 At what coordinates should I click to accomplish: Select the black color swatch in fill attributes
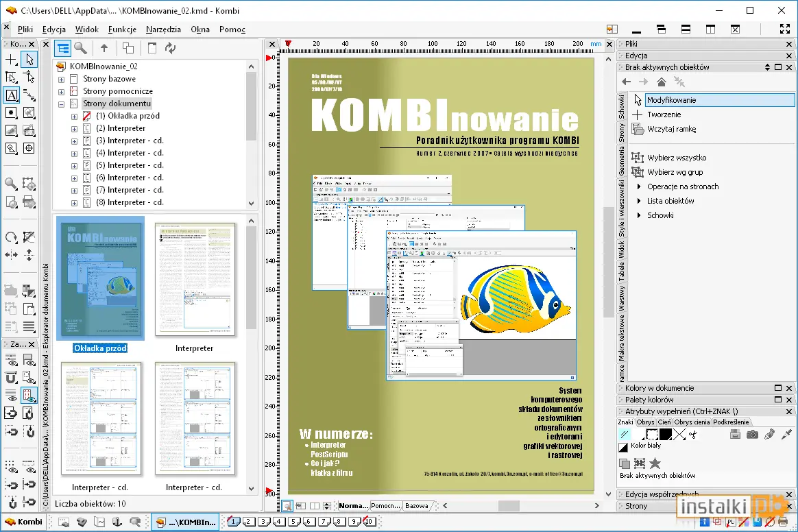[665, 434]
